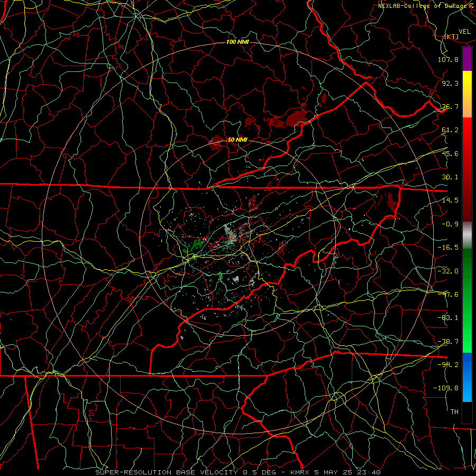Screen dimensions: 476x476
Task: Select the -47.6 velocity legend value
Action: (x=448, y=295)
